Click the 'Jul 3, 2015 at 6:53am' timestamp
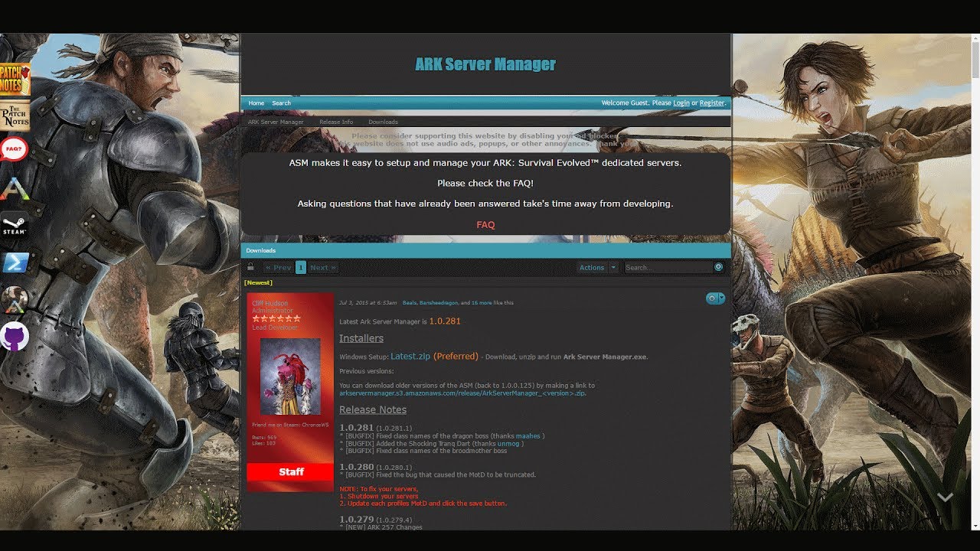The height and width of the screenshot is (551, 980). pos(368,303)
